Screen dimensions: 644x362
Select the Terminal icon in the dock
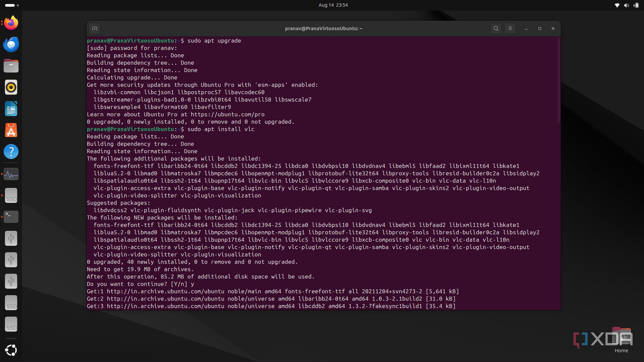pos(11,217)
